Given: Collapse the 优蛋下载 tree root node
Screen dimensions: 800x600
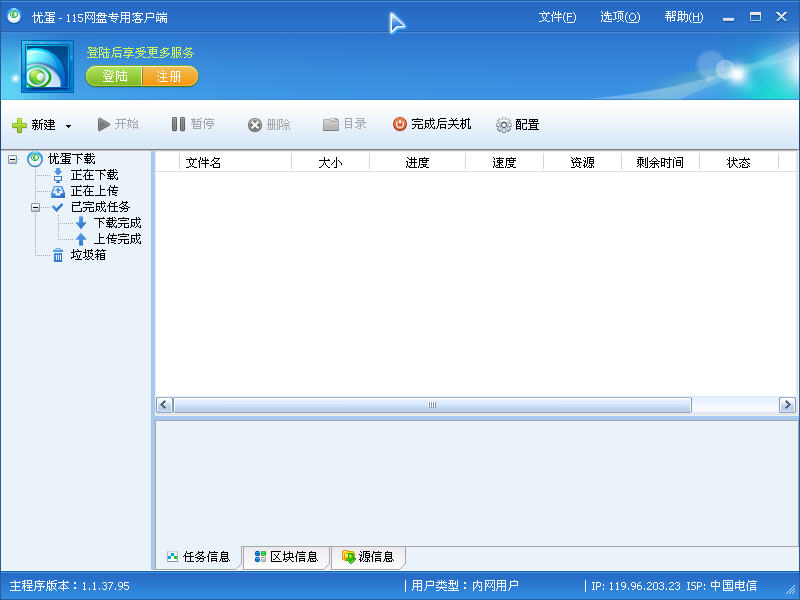Looking at the screenshot, I should pos(13,160).
